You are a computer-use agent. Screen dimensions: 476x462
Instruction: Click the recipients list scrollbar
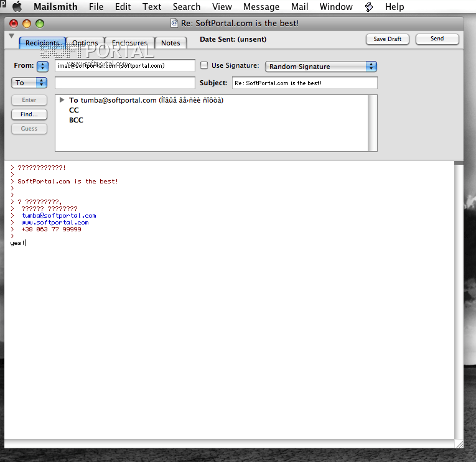coord(373,123)
